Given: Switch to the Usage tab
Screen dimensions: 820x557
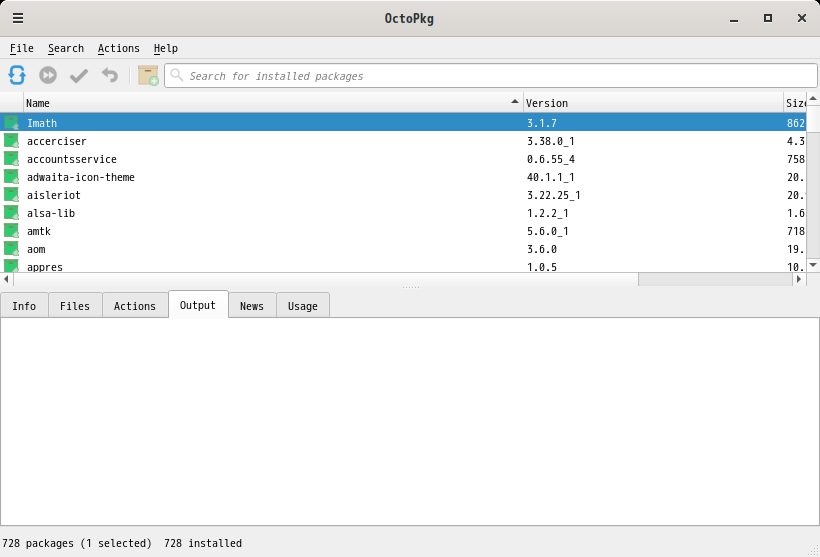Looking at the screenshot, I should tap(303, 306).
